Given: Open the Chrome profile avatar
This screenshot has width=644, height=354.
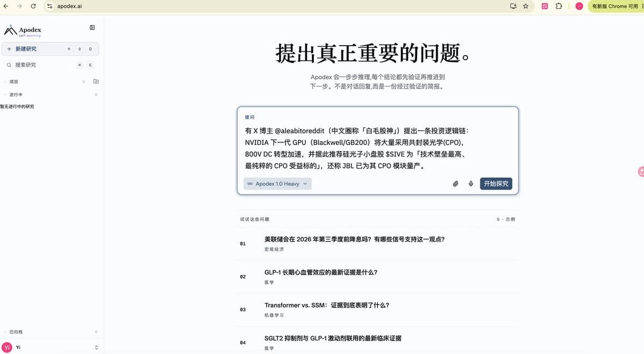Looking at the screenshot, I should coord(579,6).
